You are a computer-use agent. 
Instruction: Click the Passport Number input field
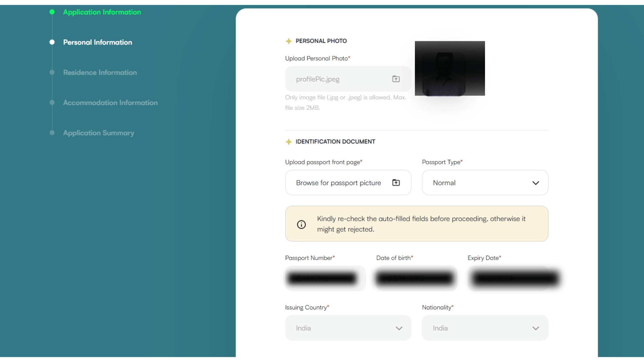pos(325,278)
